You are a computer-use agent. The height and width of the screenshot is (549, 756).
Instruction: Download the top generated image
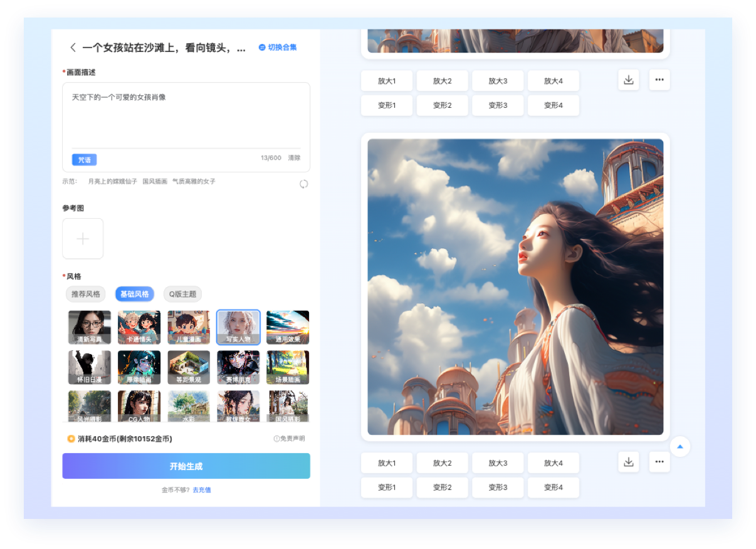[629, 80]
